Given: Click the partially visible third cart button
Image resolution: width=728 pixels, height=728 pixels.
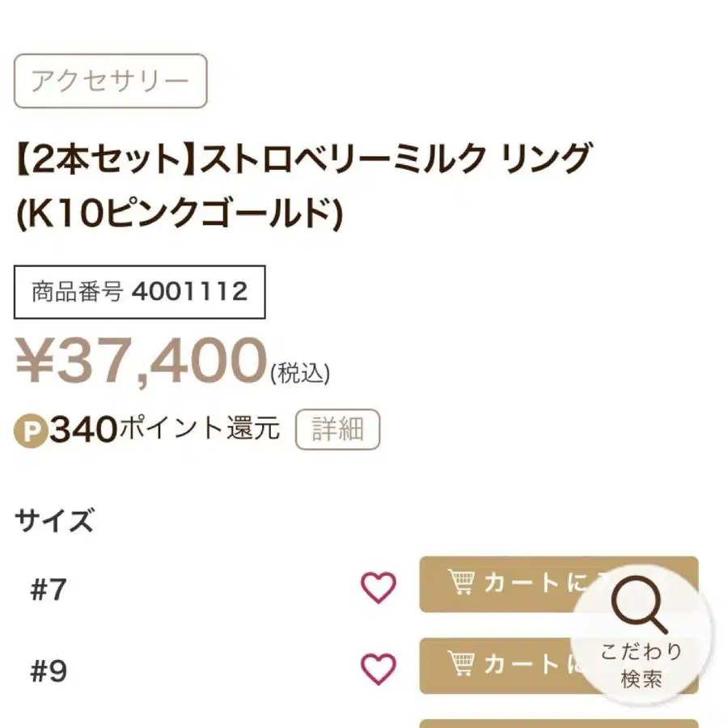Looking at the screenshot, I should [559, 723].
